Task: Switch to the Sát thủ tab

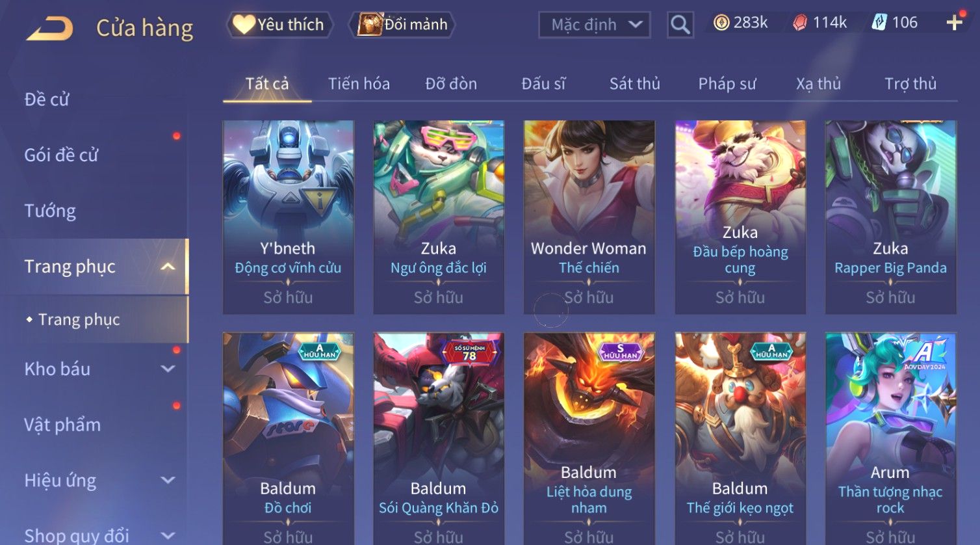Action: 634,83
